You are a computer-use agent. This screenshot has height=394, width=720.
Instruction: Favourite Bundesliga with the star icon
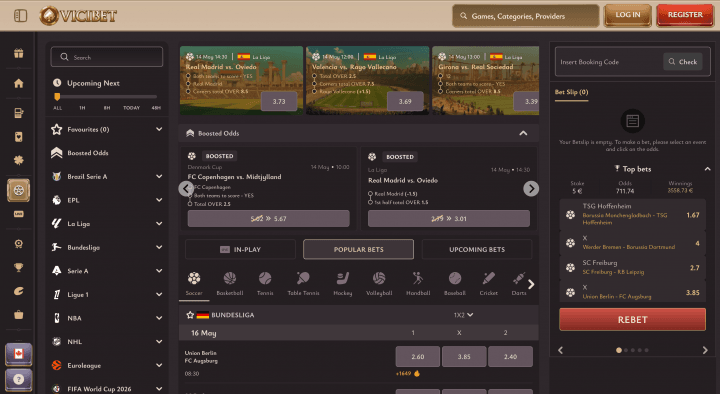coord(190,315)
